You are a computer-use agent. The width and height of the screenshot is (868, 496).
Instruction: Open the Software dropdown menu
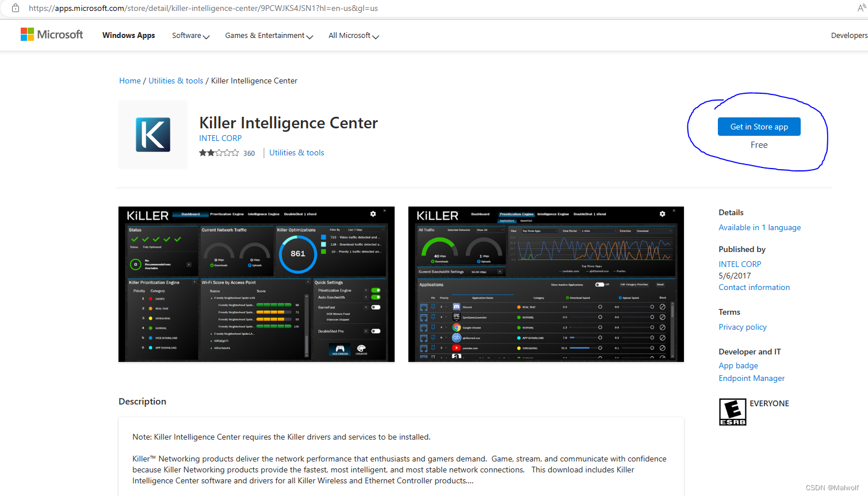[x=191, y=36]
